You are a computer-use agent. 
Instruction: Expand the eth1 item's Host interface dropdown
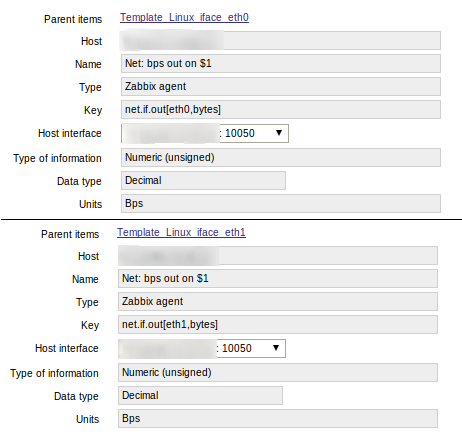(202, 348)
